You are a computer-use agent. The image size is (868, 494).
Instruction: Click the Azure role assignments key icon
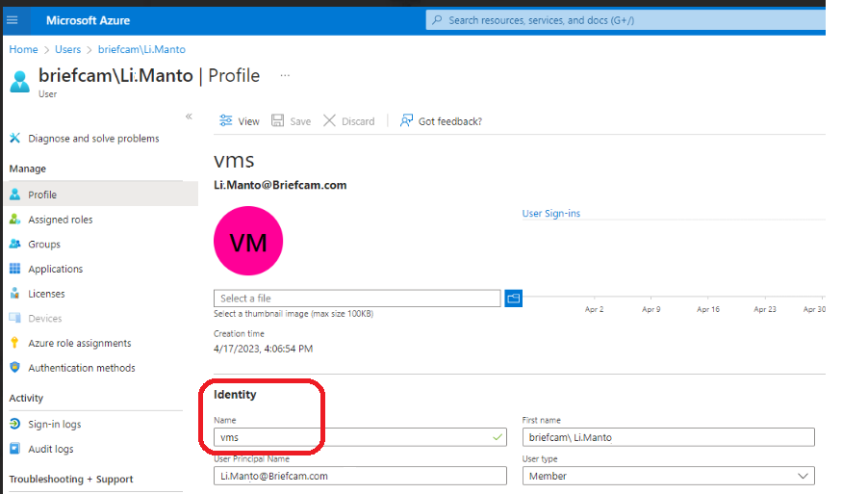pos(15,343)
